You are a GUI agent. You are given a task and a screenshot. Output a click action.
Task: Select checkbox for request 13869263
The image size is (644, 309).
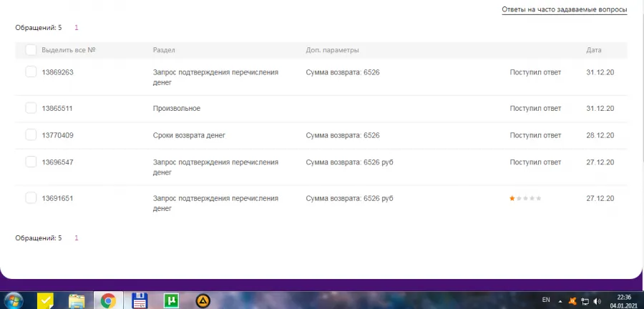click(31, 72)
